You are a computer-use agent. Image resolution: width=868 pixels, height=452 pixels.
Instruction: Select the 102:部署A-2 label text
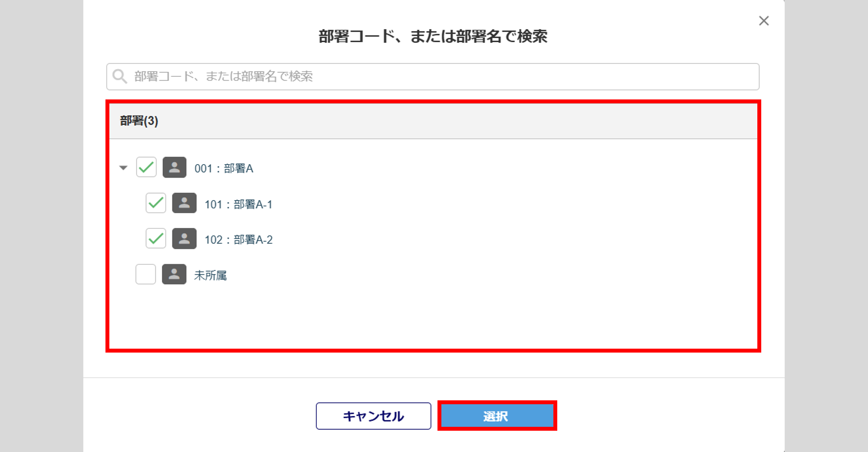tap(238, 240)
